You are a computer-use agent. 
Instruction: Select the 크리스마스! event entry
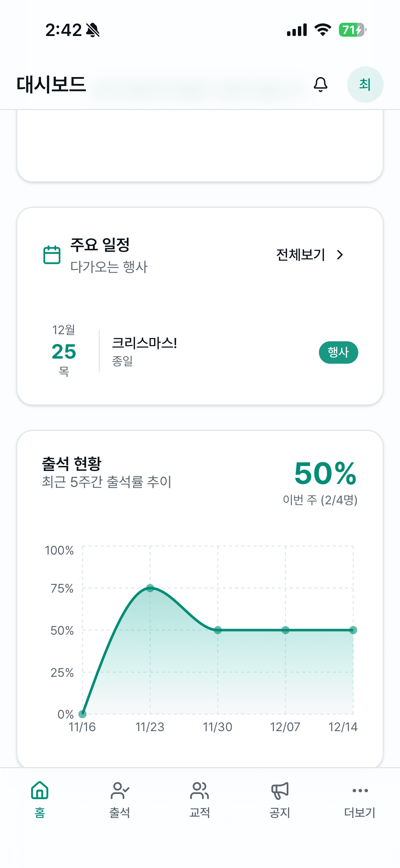144,343
